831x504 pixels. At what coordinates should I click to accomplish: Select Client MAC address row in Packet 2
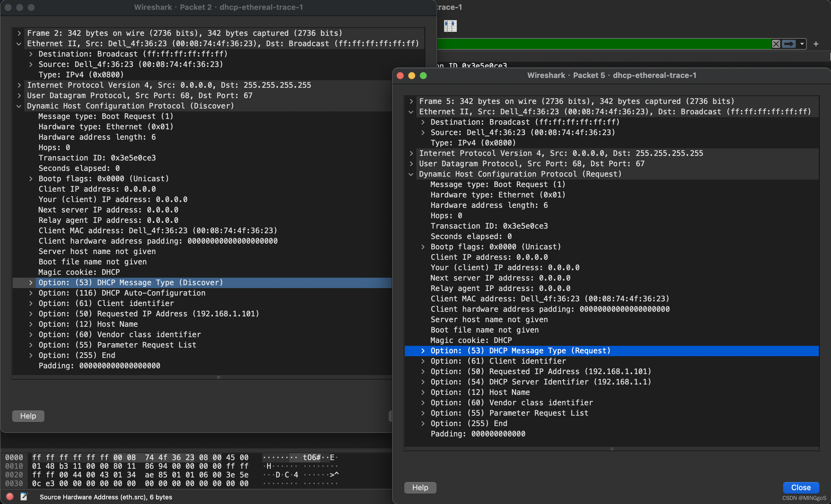pyautogui.click(x=202, y=231)
